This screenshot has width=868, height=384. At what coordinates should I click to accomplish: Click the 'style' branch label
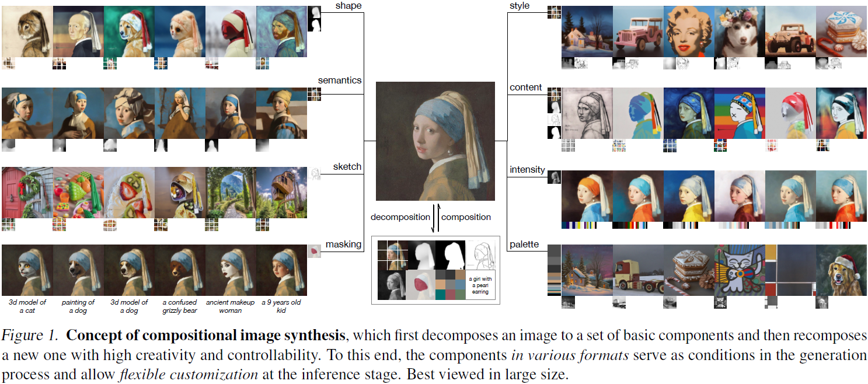[x=520, y=6]
